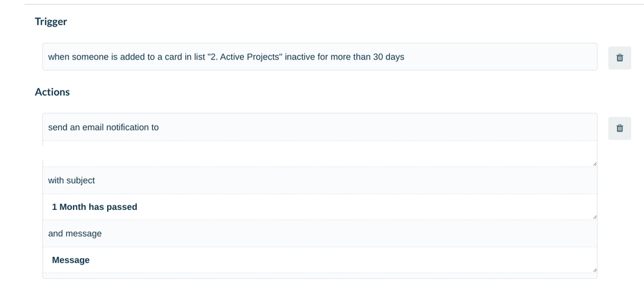This screenshot has width=644, height=286.
Task: Click the word "Message" placeholder text
Action: coord(70,260)
